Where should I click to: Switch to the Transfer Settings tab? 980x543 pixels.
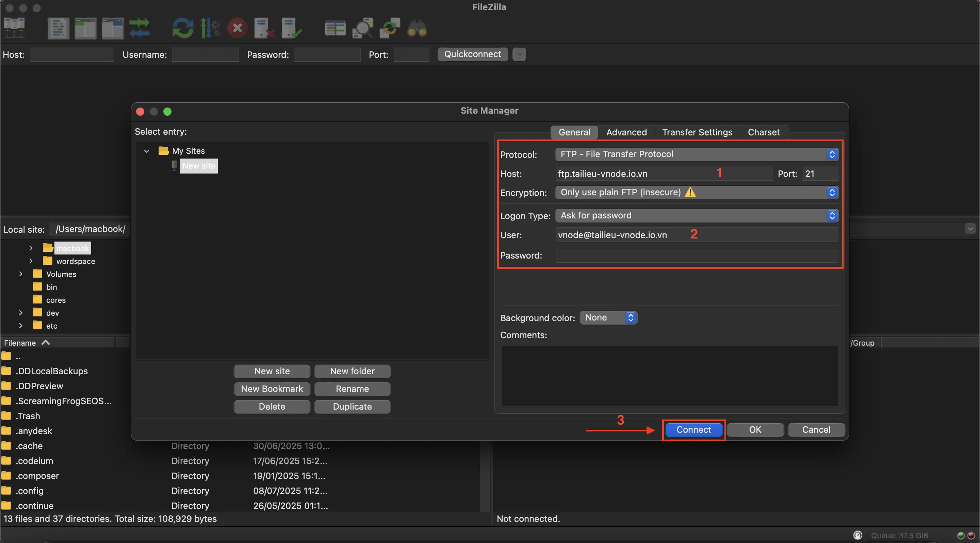click(x=697, y=132)
